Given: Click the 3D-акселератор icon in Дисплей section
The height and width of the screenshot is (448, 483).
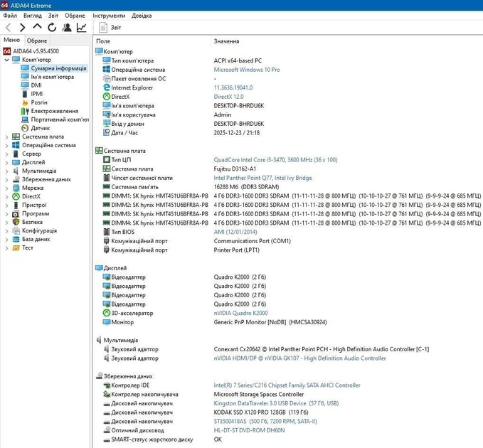Looking at the screenshot, I should point(106,313).
